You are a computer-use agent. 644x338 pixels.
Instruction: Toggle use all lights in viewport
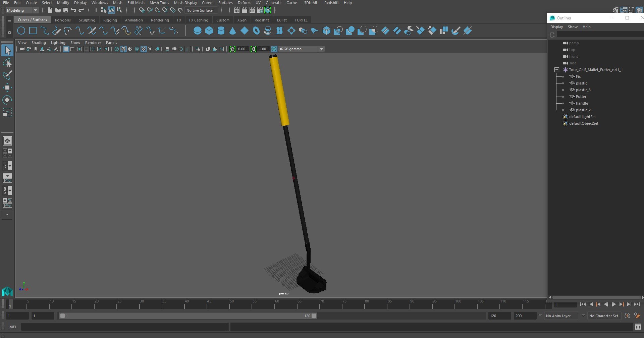(x=150, y=49)
